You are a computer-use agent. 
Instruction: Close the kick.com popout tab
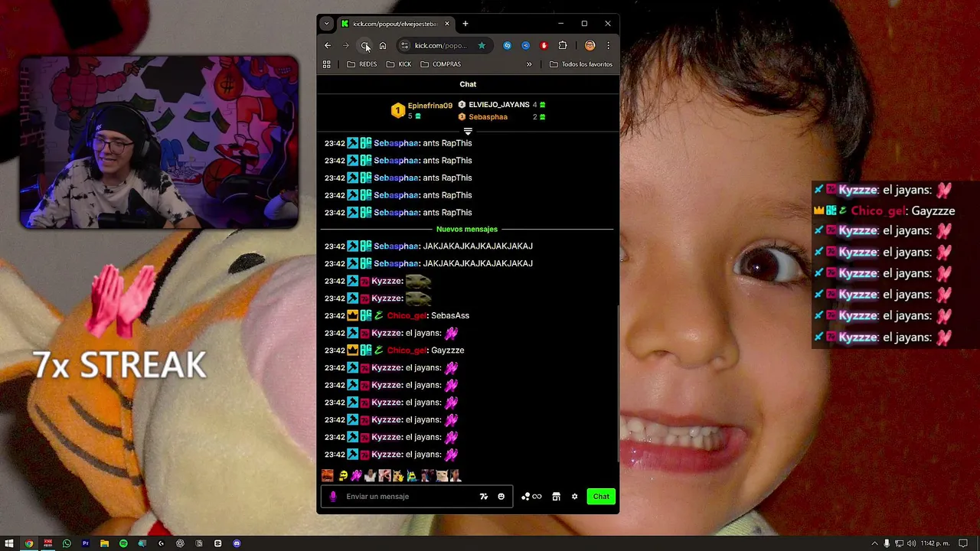pyautogui.click(x=447, y=24)
